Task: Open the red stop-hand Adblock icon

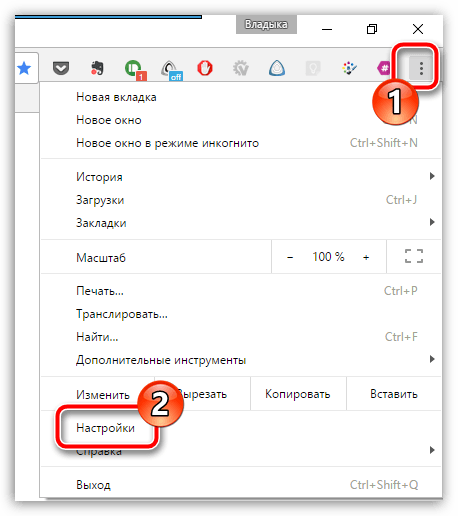Action: coord(205,68)
